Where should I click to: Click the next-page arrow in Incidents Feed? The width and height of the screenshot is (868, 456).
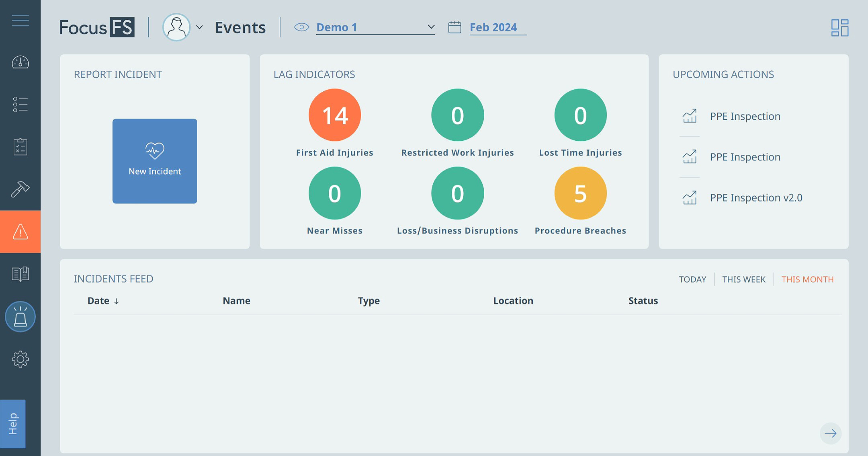pyautogui.click(x=831, y=433)
